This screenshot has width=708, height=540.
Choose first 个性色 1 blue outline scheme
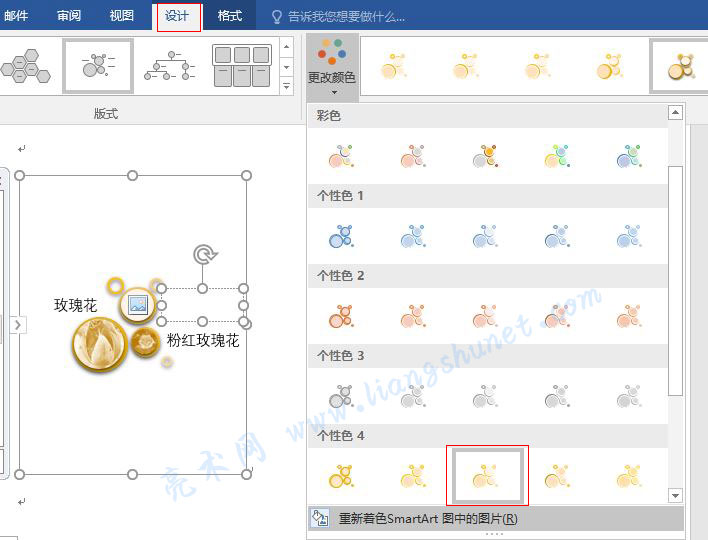(x=341, y=236)
